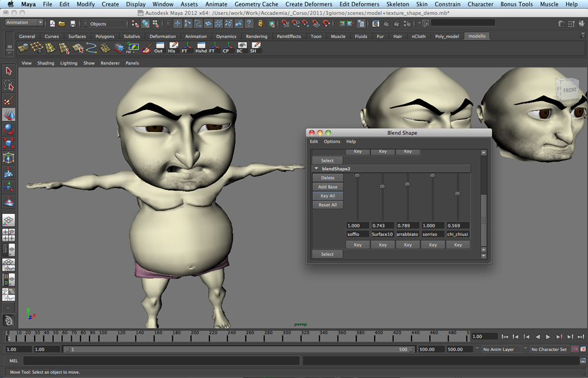The width and height of the screenshot is (588, 378).
Task: Click the arrabbiato weight value field
Action: pos(408,225)
